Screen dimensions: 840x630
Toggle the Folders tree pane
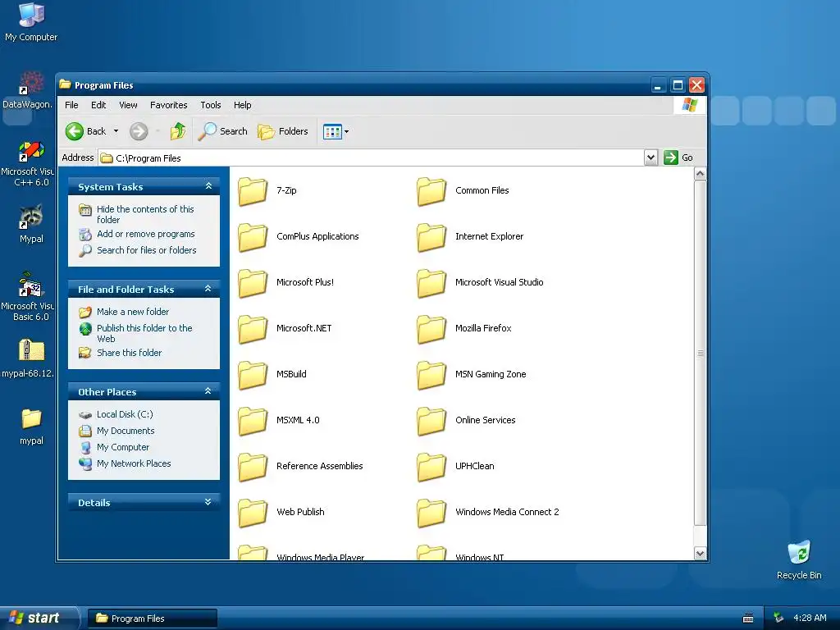(283, 131)
